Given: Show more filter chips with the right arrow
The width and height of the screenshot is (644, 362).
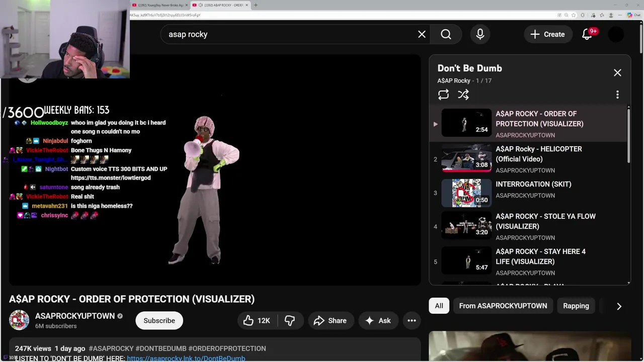Looking at the screenshot, I should (619, 306).
